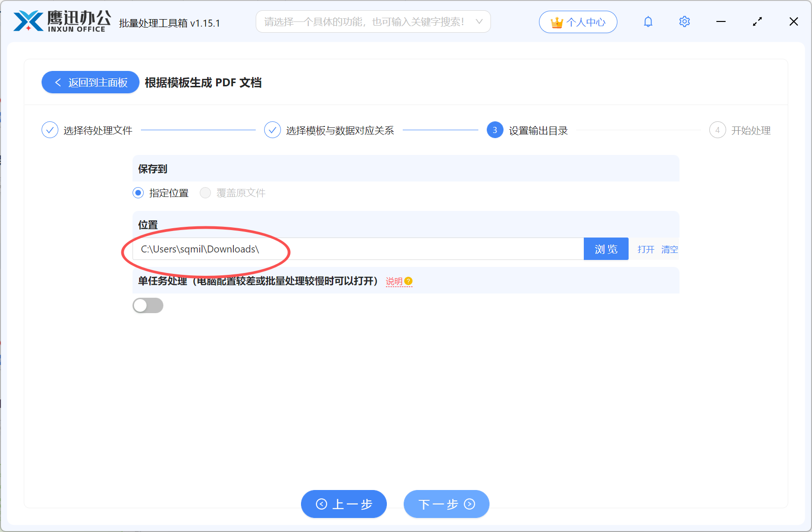Screen dimensions: 812x532
Task: Click the fullscreen expand arrows icon
Action: [757, 21]
